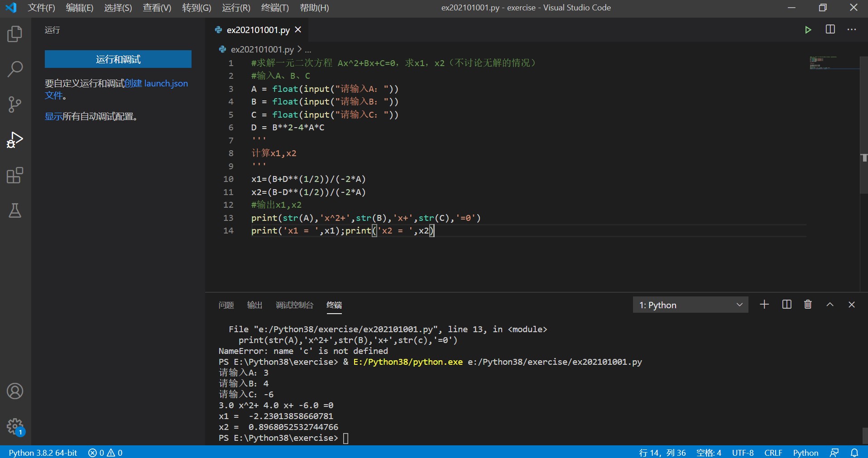This screenshot has height=458, width=868.
Task: Switch to the 问题 panel tab
Action: pos(226,305)
